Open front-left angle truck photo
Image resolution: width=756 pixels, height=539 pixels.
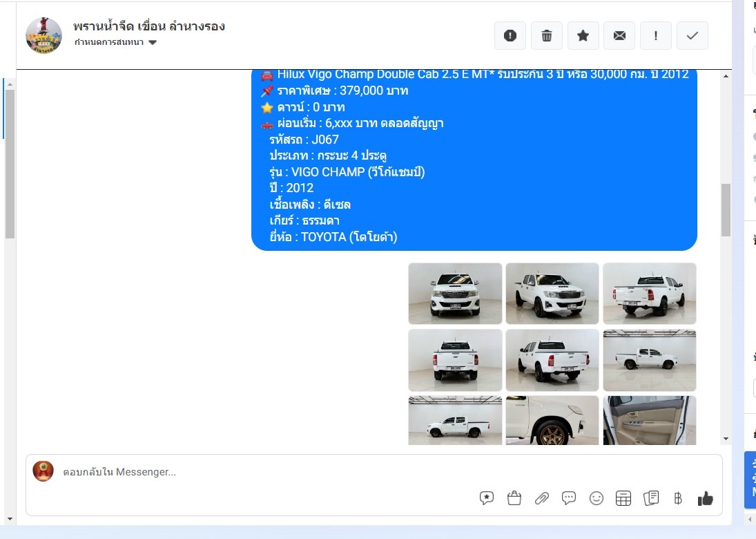coord(552,294)
